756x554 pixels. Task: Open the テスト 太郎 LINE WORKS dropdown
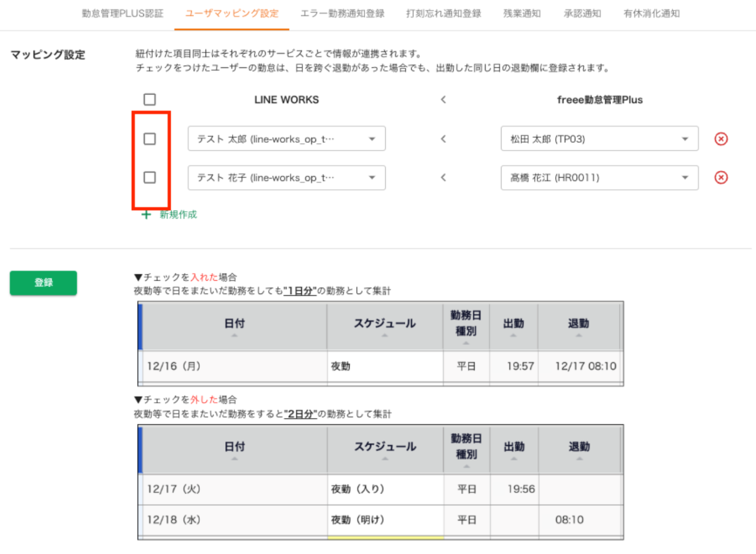coord(287,139)
